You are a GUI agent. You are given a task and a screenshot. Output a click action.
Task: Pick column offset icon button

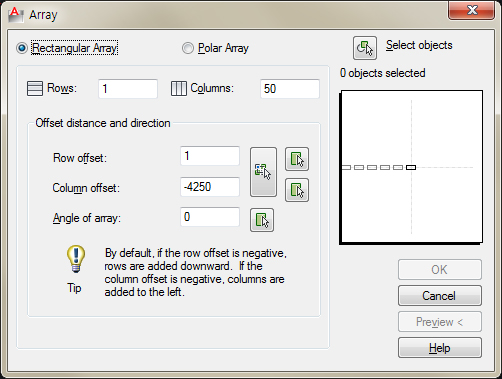tap(297, 190)
